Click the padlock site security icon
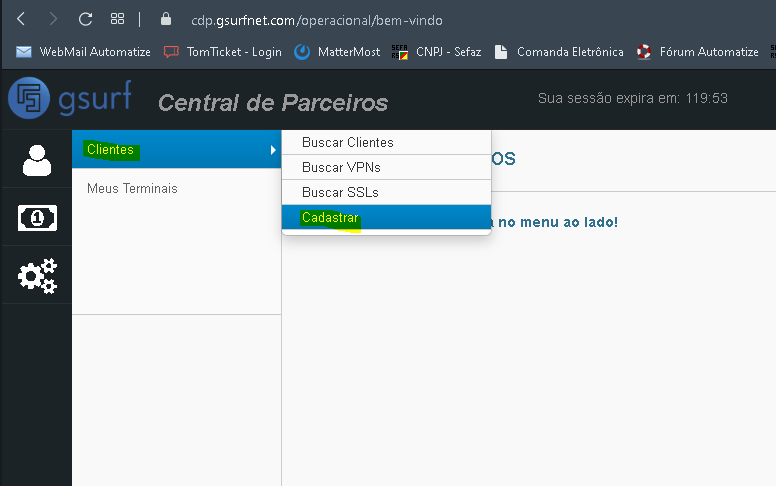This screenshot has height=486, width=776. [x=166, y=19]
